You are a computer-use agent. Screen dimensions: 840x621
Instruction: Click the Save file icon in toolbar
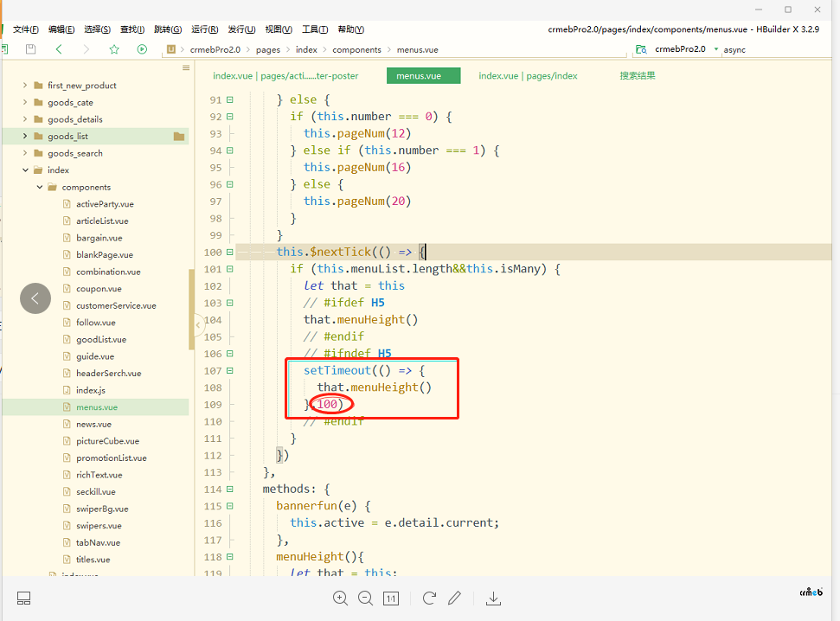pyautogui.click(x=31, y=49)
